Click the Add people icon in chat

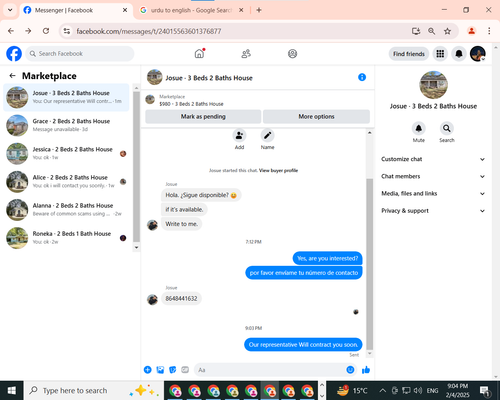[239, 136]
